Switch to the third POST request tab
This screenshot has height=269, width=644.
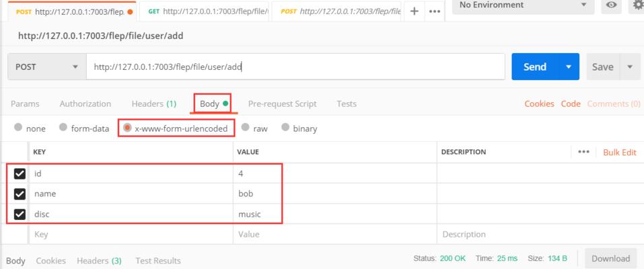click(336, 11)
